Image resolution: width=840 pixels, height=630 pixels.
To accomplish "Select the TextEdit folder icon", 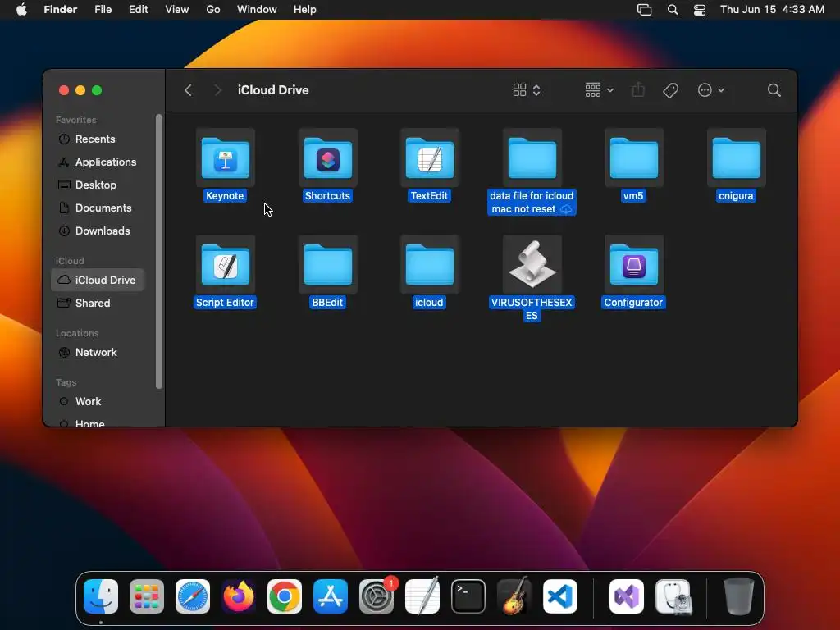I will (430, 157).
